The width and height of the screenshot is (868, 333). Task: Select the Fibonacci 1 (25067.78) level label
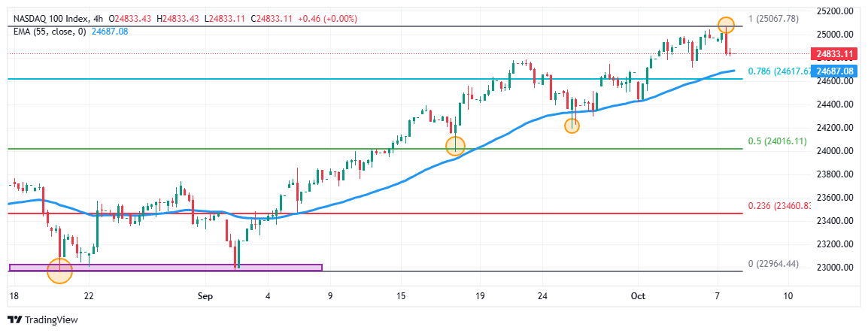pyautogui.click(x=773, y=19)
